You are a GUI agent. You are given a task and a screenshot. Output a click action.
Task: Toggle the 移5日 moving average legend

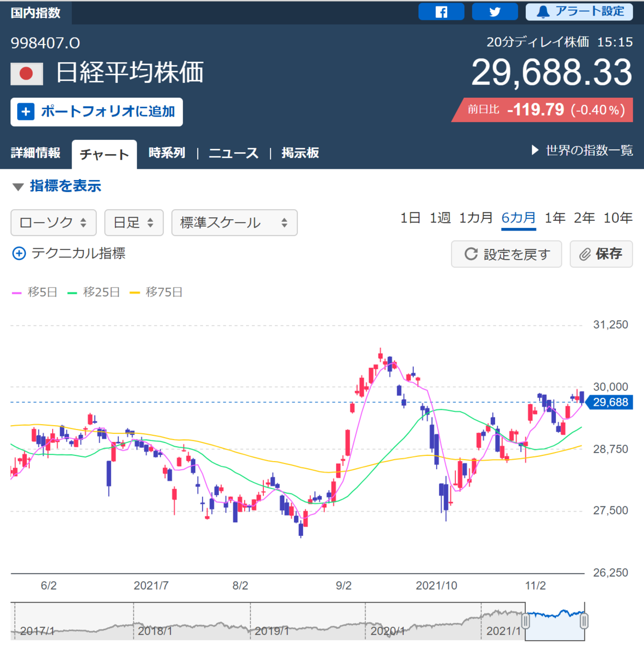tap(34, 292)
